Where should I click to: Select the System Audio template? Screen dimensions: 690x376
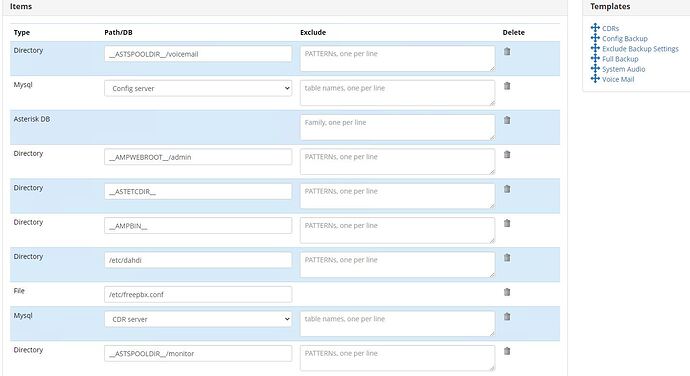(624, 69)
